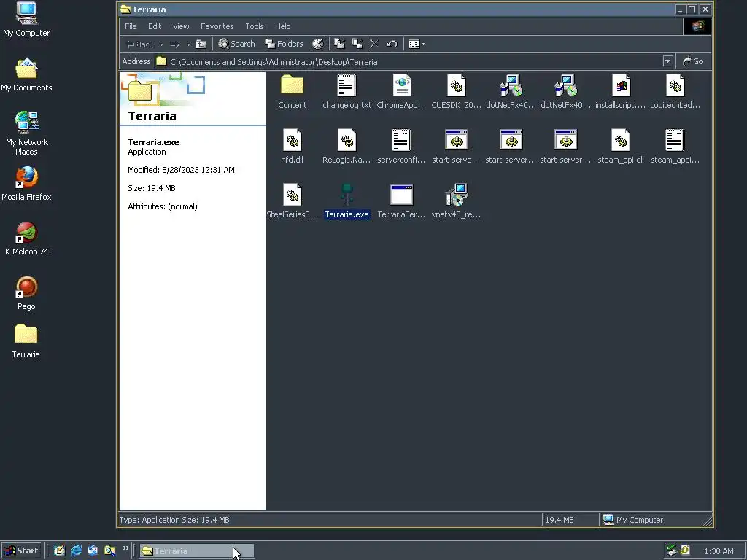747x560 pixels.
Task: Click the Forward arrow button
Action: pos(175,44)
